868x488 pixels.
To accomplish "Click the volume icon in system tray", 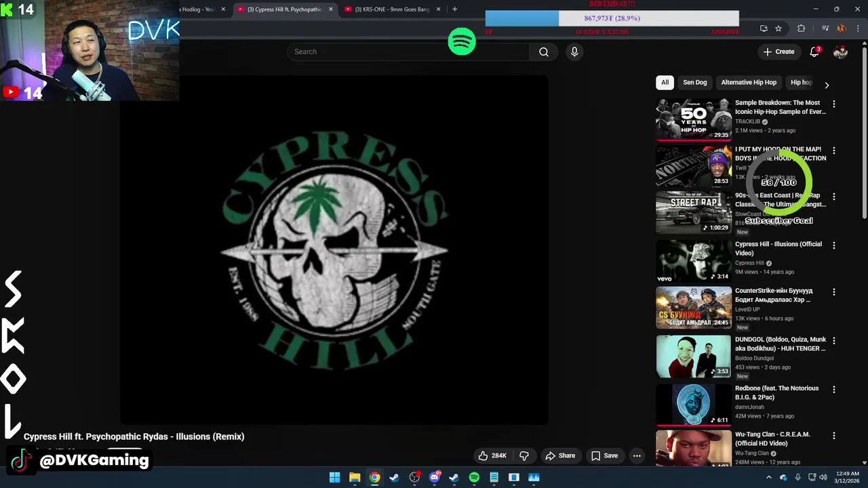I will 823,477.
